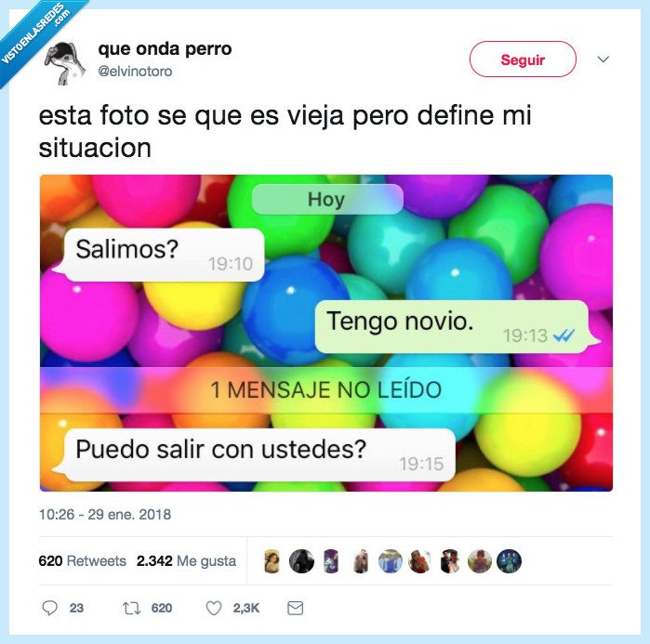Click the 23 replies count
Screen dimensions: 650x644
tap(76, 608)
